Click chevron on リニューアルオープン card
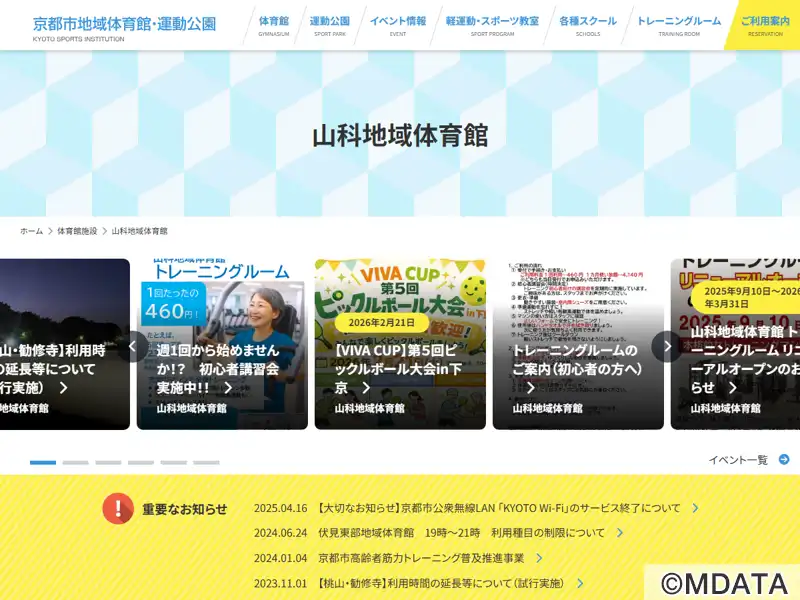 click(733, 388)
